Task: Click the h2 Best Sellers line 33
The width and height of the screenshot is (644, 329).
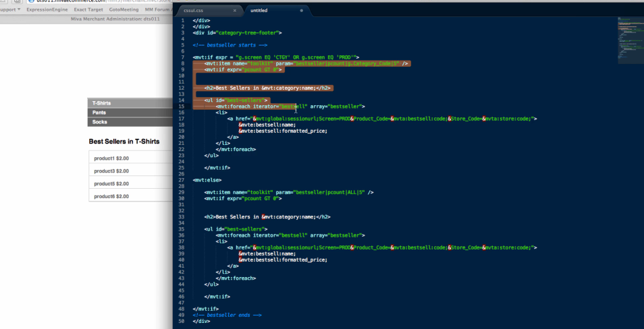Action: [267, 217]
